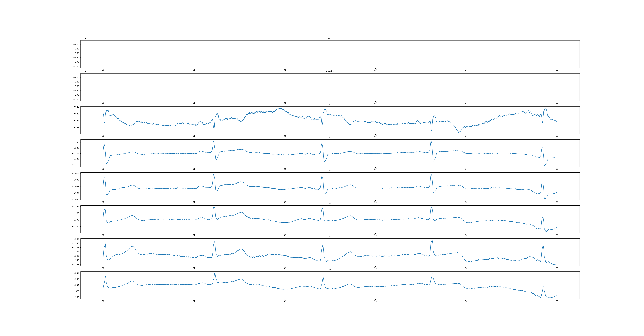Click the −1.228 y-axis label on V2
This screenshot has width=644, height=336.
click(75, 164)
